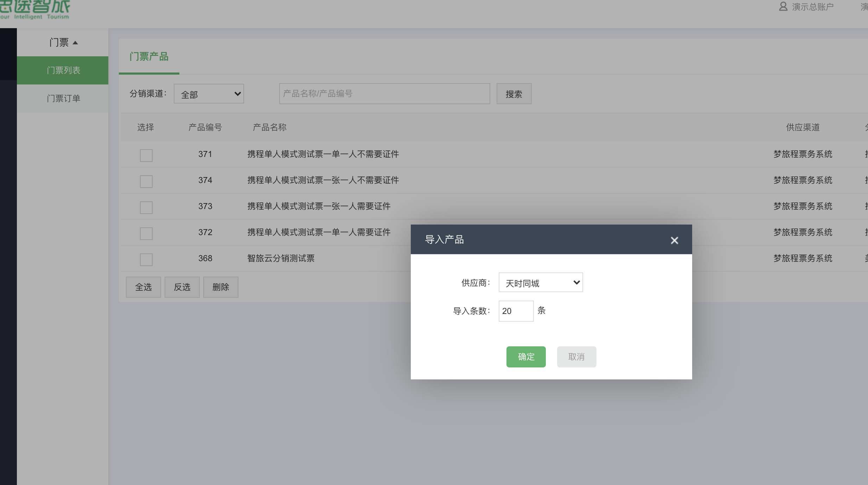Collapse the 门票 sidebar menu arrow

75,43
